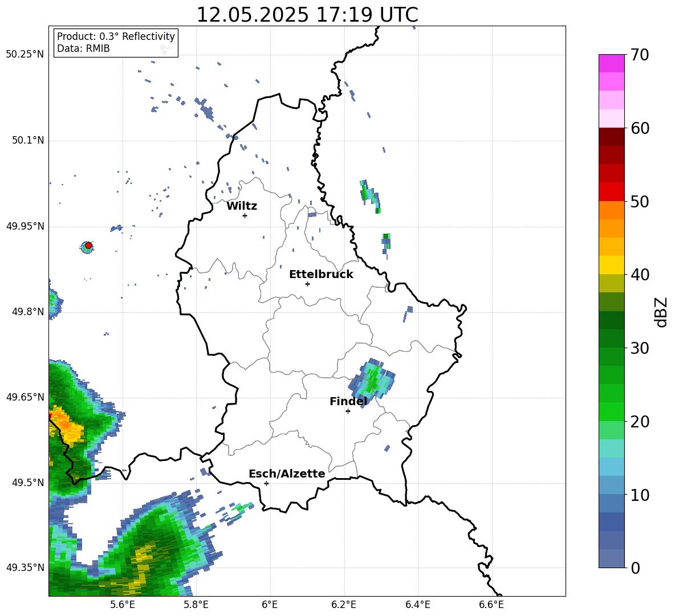This screenshot has width=675, height=616.
Task: Click the colorbar tick label 40
Action: (x=639, y=275)
